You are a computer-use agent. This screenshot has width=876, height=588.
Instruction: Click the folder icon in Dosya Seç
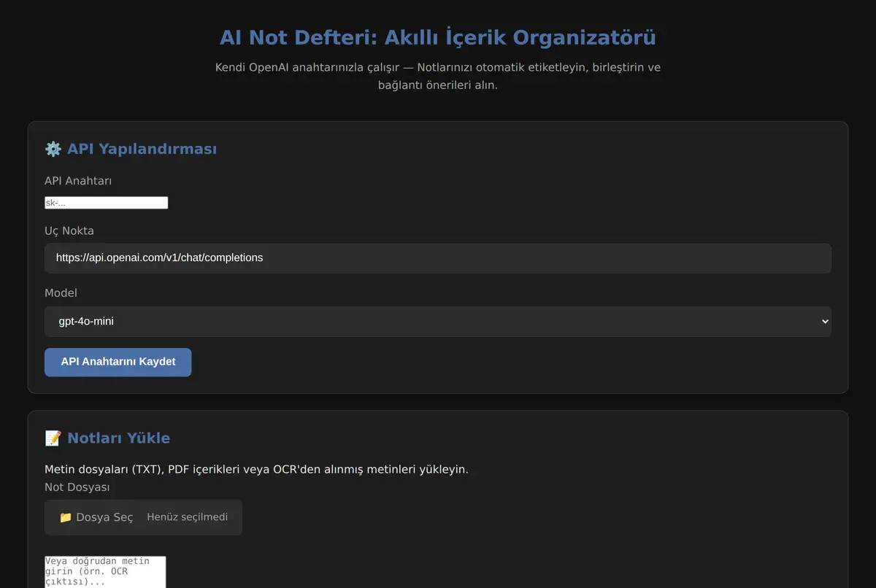pyautogui.click(x=66, y=517)
